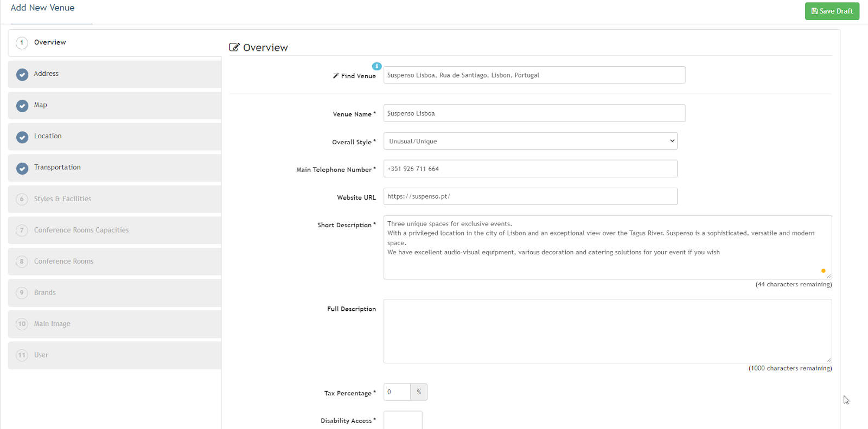Go to the Address step
Viewport: 868px width, 429px height.
tap(114, 74)
